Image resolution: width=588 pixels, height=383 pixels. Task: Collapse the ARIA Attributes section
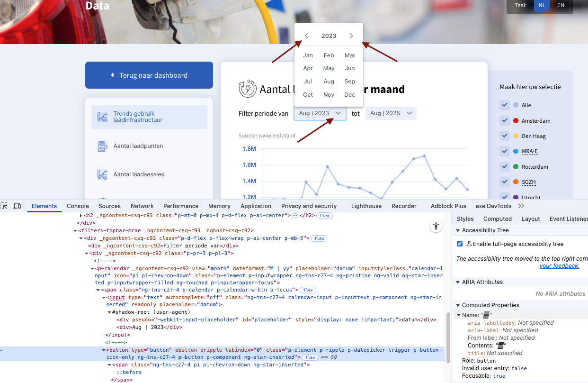(x=458, y=282)
